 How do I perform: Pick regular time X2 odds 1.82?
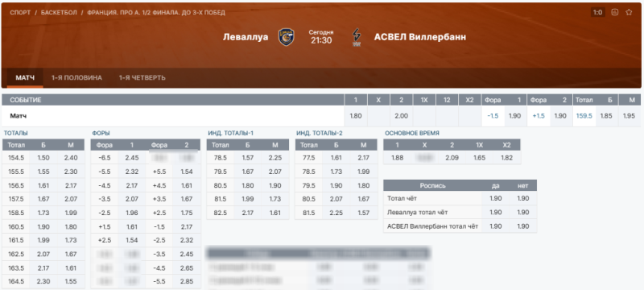(x=507, y=158)
